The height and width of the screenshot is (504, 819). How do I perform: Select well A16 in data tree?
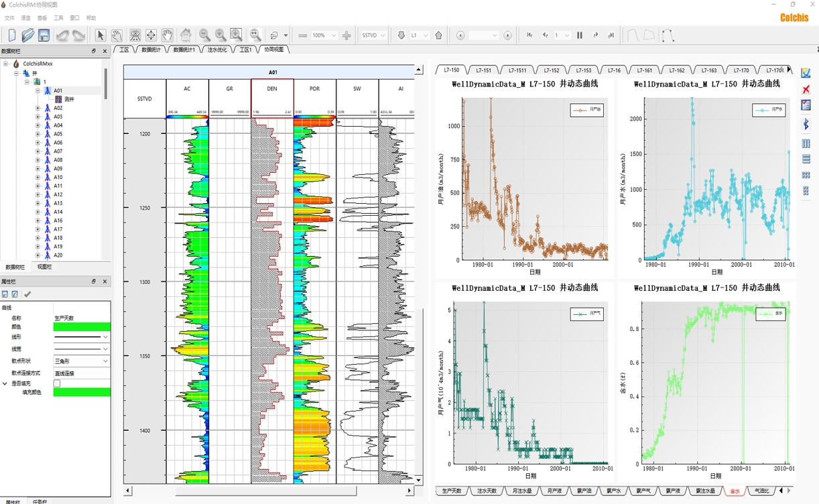click(x=58, y=220)
